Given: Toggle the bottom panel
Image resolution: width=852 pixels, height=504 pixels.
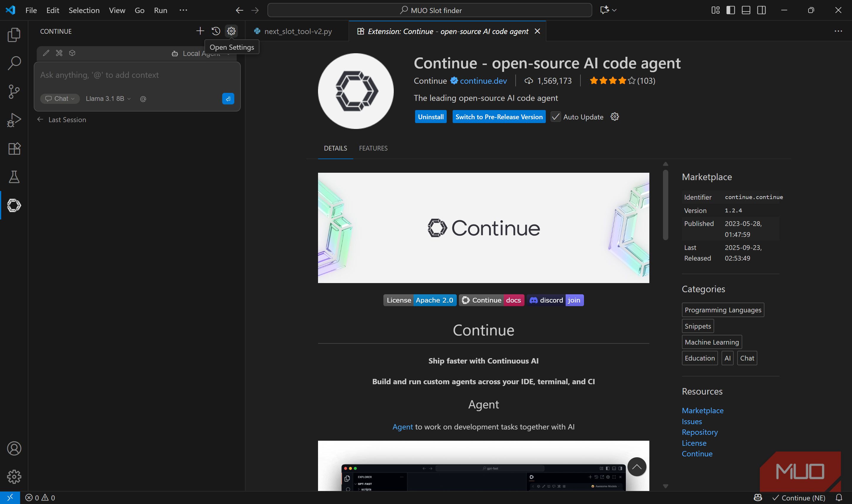Looking at the screenshot, I should 746,10.
